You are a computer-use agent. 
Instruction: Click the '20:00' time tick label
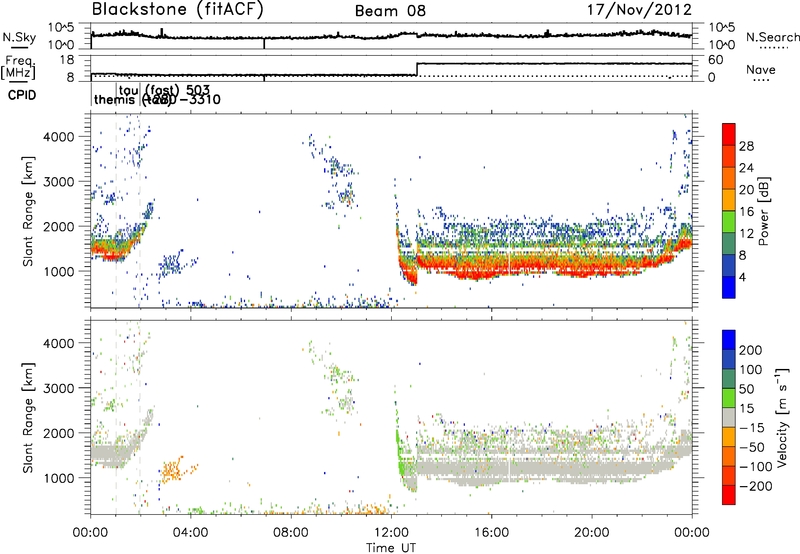[x=591, y=533]
